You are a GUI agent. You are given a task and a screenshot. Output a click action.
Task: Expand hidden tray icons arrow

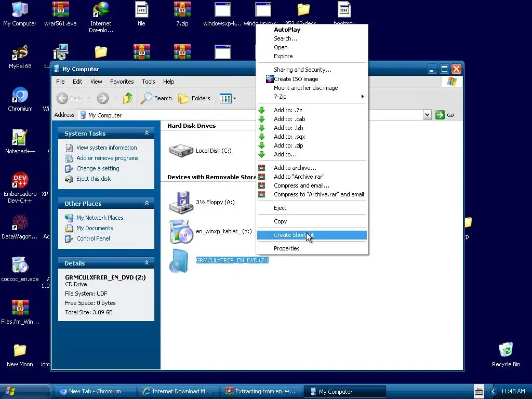[x=494, y=392]
